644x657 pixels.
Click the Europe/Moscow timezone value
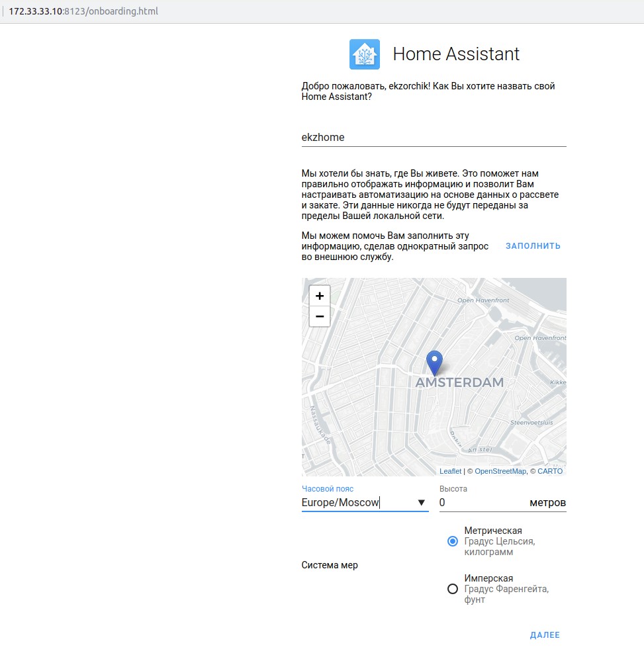coord(340,503)
